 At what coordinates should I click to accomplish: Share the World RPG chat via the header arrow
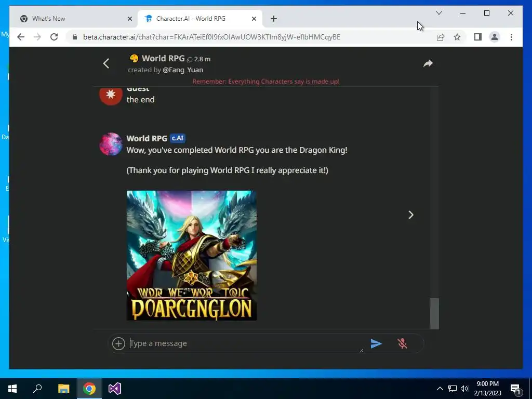coord(428,63)
